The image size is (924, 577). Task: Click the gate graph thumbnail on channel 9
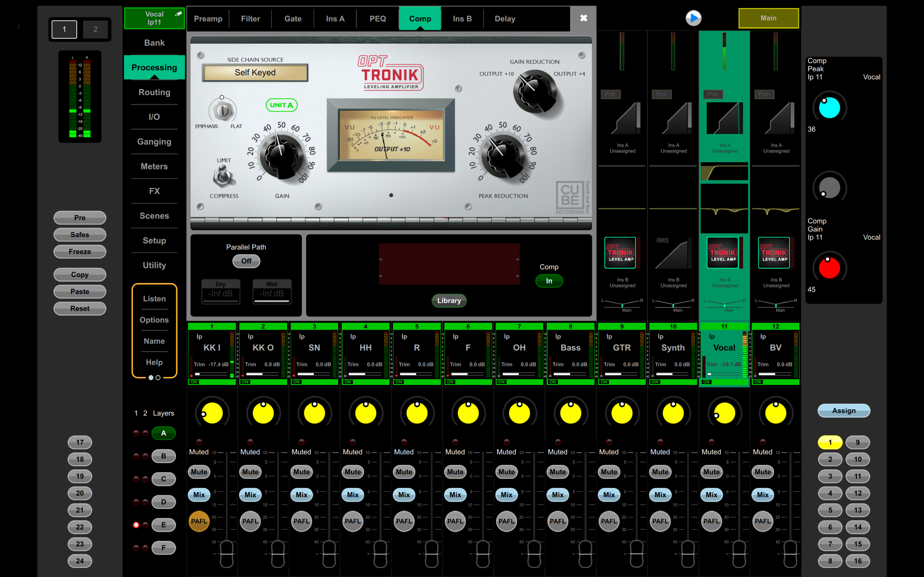626,119
